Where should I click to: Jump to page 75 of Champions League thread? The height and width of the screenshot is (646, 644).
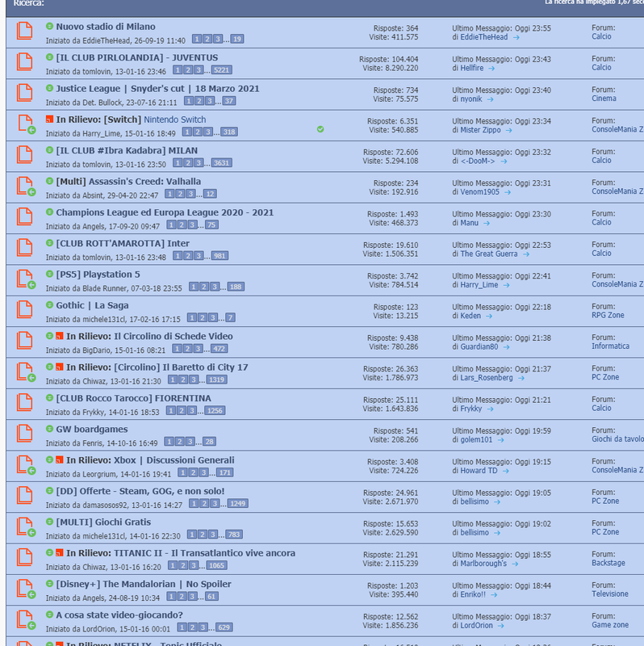[x=211, y=225]
